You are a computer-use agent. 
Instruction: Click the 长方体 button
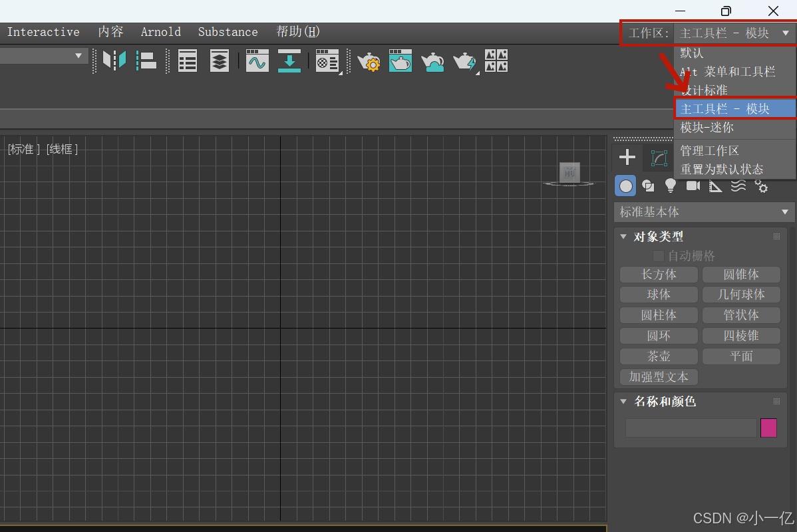[x=659, y=275]
